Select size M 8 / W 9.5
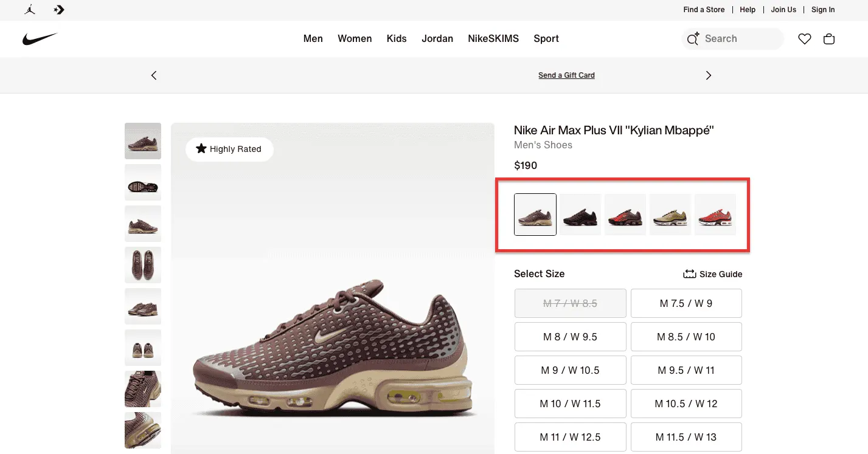 570,336
